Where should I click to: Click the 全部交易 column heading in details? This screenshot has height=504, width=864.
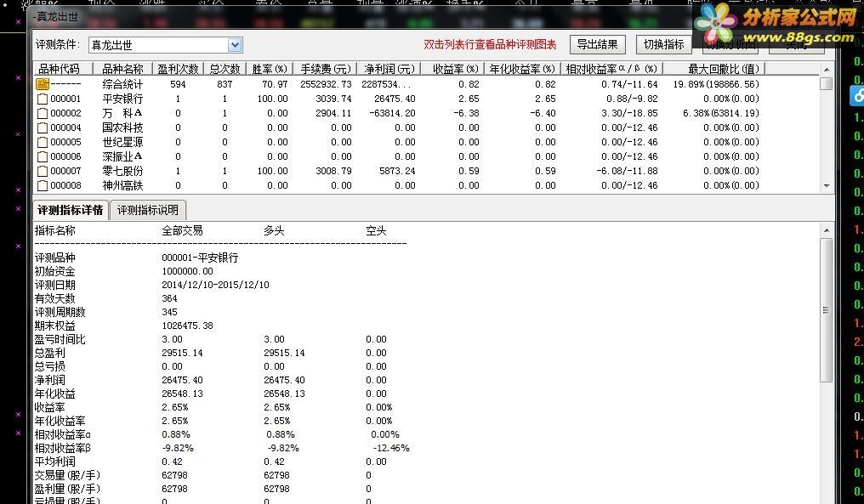pyautogui.click(x=182, y=231)
